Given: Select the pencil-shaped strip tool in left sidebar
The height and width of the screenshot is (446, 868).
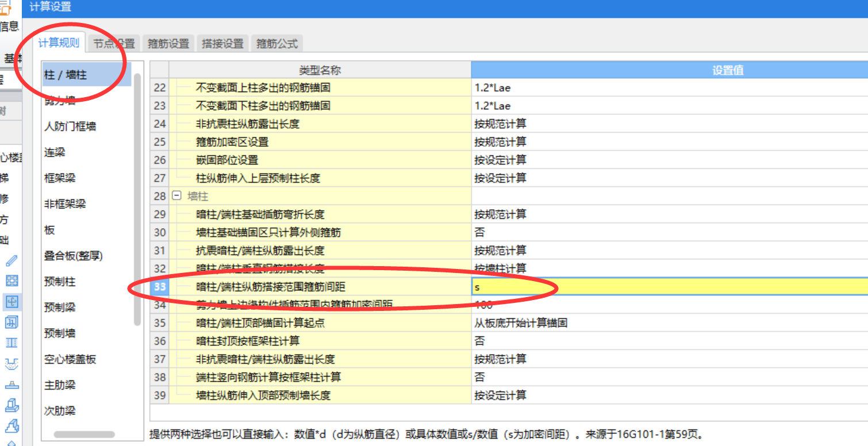Looking at the screenshot, I should coord(11,260).
